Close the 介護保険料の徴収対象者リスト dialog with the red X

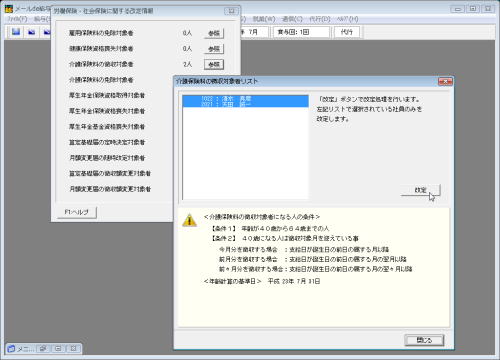tap(445, 81)
